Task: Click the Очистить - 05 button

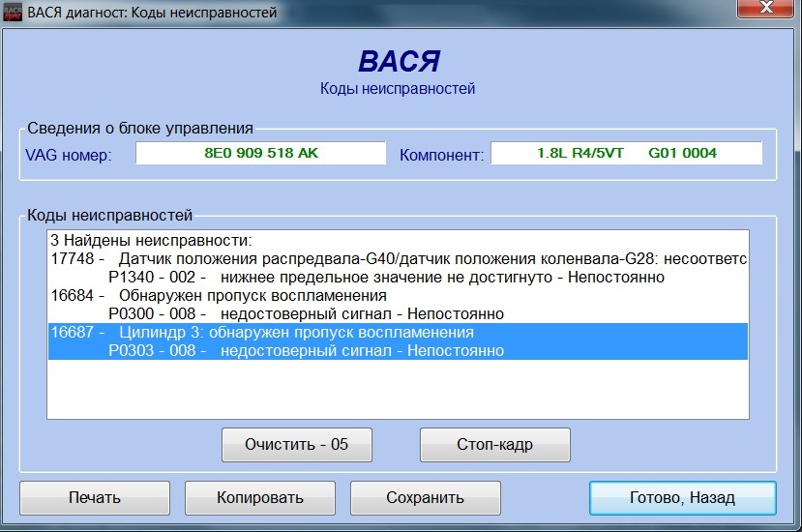Action: tap(297, 445)
